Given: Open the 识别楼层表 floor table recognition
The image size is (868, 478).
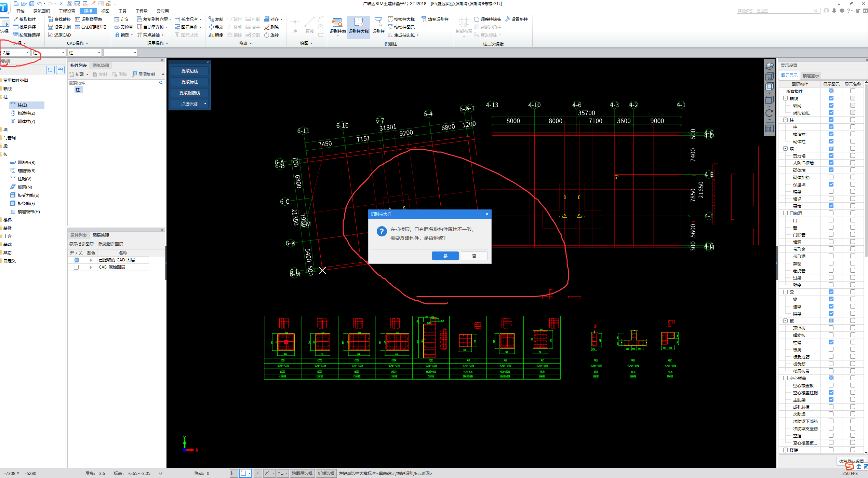Looking at the screenshot, I should tap(89, 19).
